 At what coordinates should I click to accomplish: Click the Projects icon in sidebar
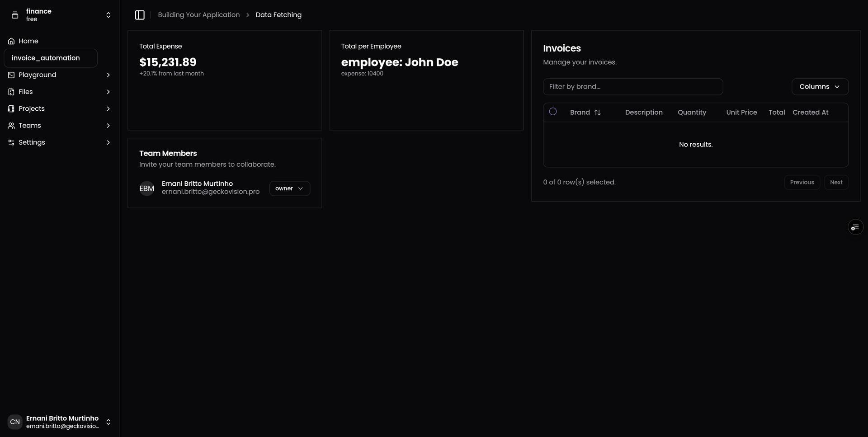tap(11, 108)
